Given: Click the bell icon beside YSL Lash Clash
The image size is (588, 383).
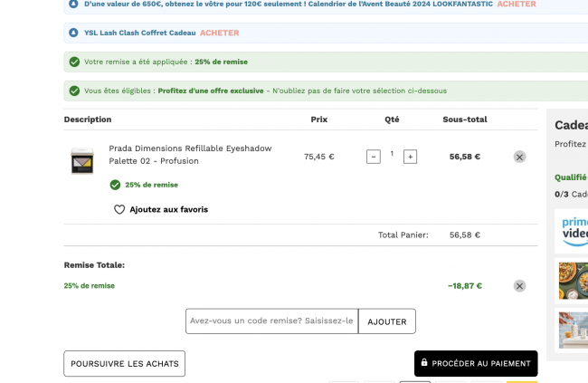Looking at the screenshot, I should [73, 33].
